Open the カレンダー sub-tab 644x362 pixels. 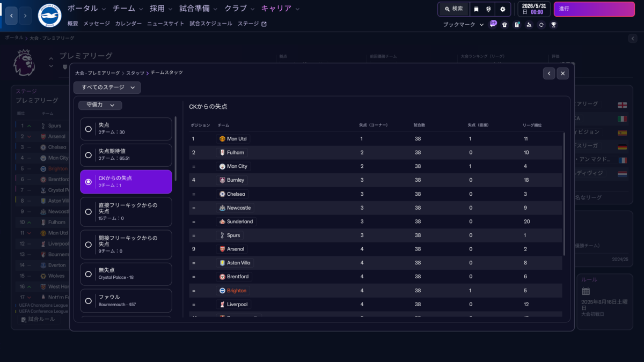(128, 24)
